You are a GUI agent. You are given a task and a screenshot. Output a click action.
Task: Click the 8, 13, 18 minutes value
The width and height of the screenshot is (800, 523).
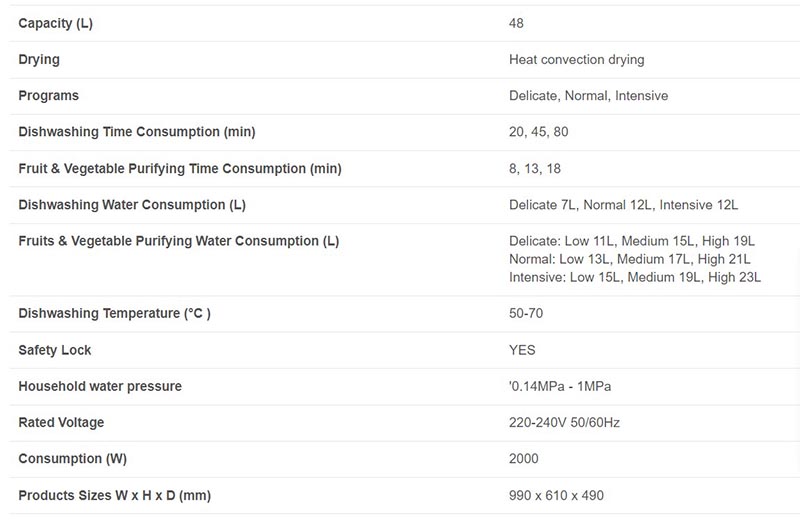(x=536, y=168)
